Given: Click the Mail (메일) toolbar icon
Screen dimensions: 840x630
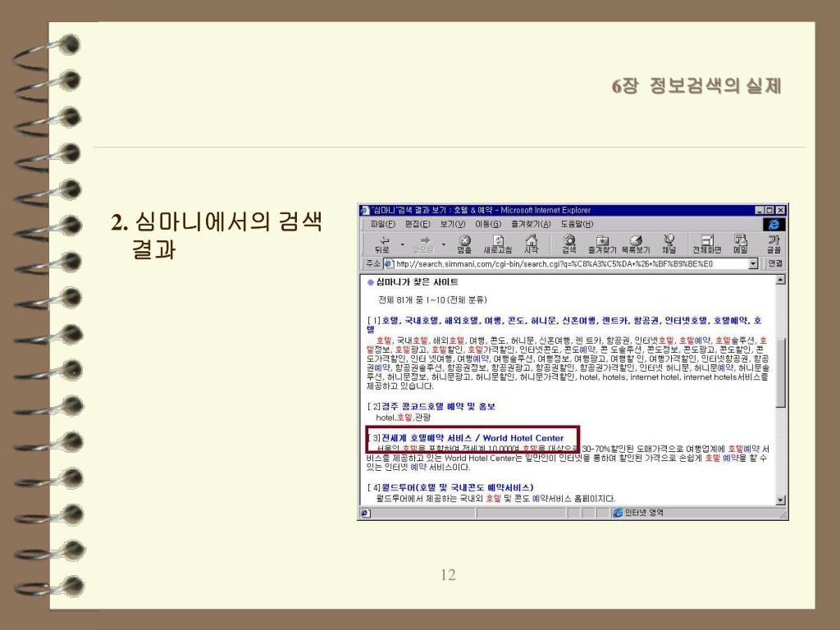Looking at the screenshot, I should (x=741, y=244).
